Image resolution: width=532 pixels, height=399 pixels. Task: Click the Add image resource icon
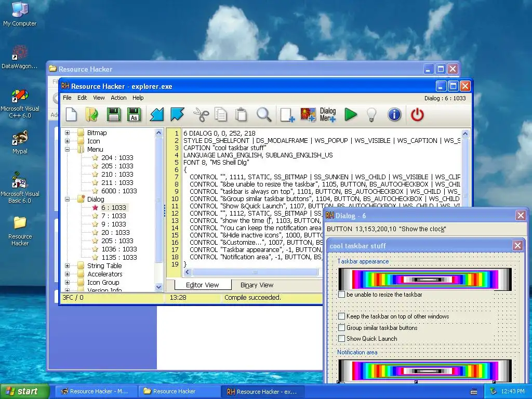(308, 115)
